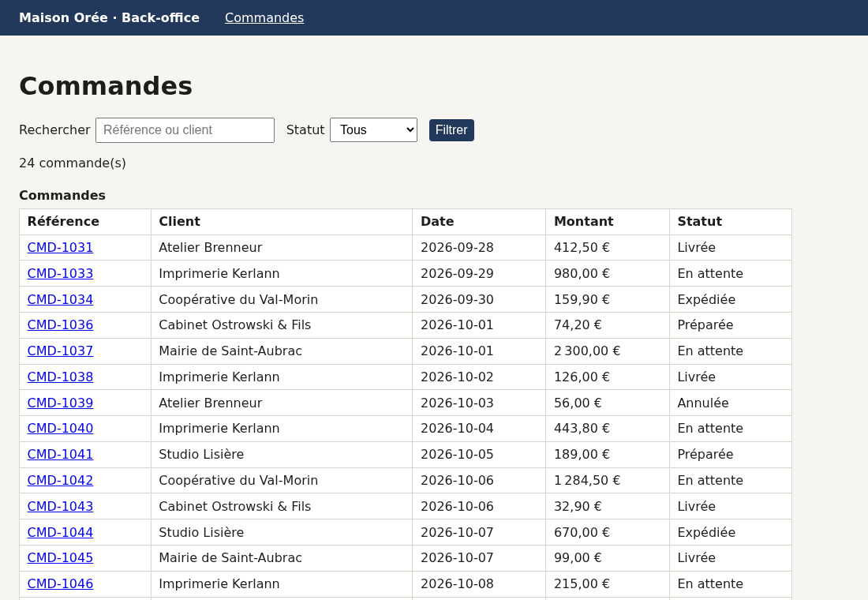Click date 2026-10-05
Viewport: 868px width, 600px height.
tap(457, 455)
